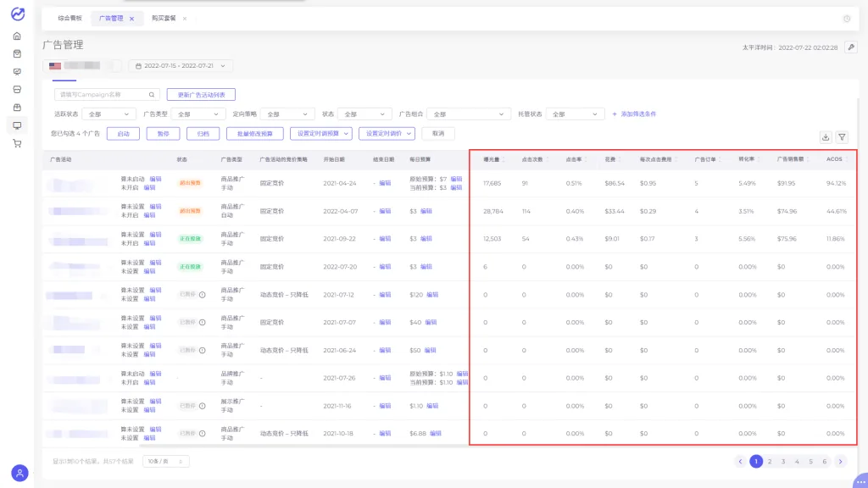The height and width of the screenshot is (488, 868).
Task: Switch to the 购买套餐 tab
Action: (x=164, y=19)
